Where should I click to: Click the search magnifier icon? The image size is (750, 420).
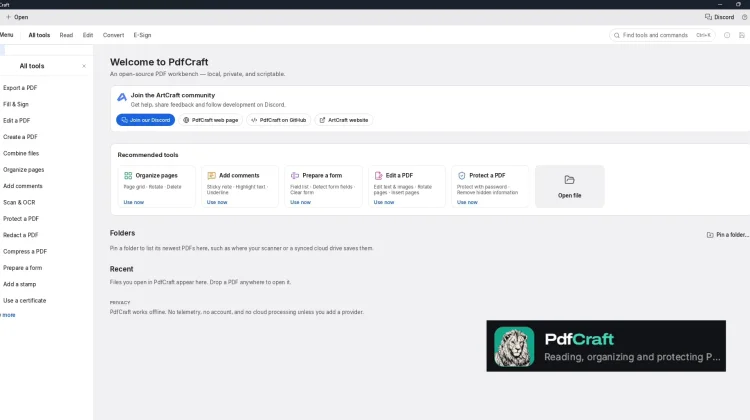[x=617, y=35]
